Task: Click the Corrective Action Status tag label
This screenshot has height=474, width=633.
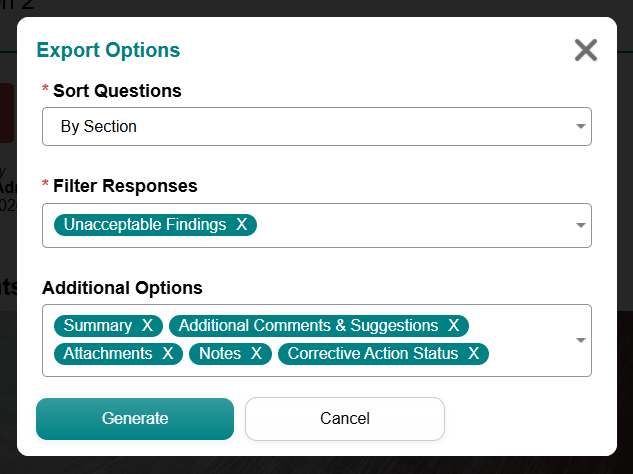Action: pyautogui.click(x=373, y=354)
